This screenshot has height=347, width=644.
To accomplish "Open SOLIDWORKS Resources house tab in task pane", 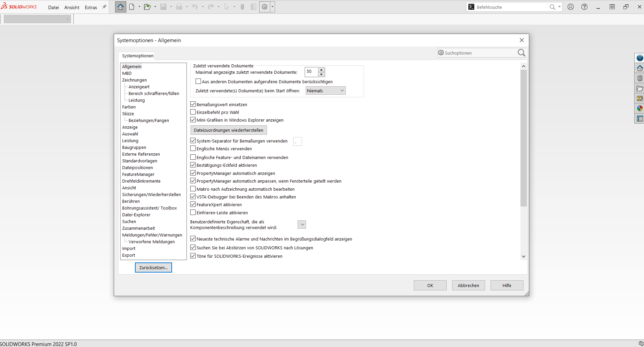I will 640,68.
